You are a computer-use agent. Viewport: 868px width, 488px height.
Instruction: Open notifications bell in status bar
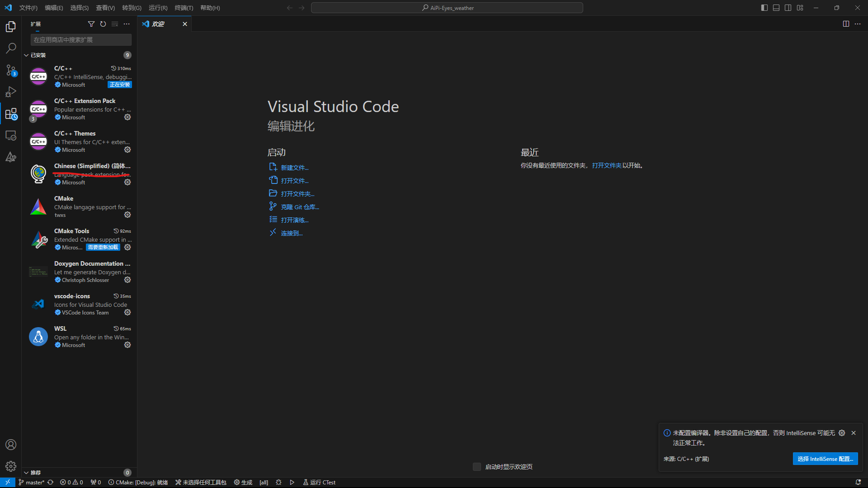click(858, 482)
